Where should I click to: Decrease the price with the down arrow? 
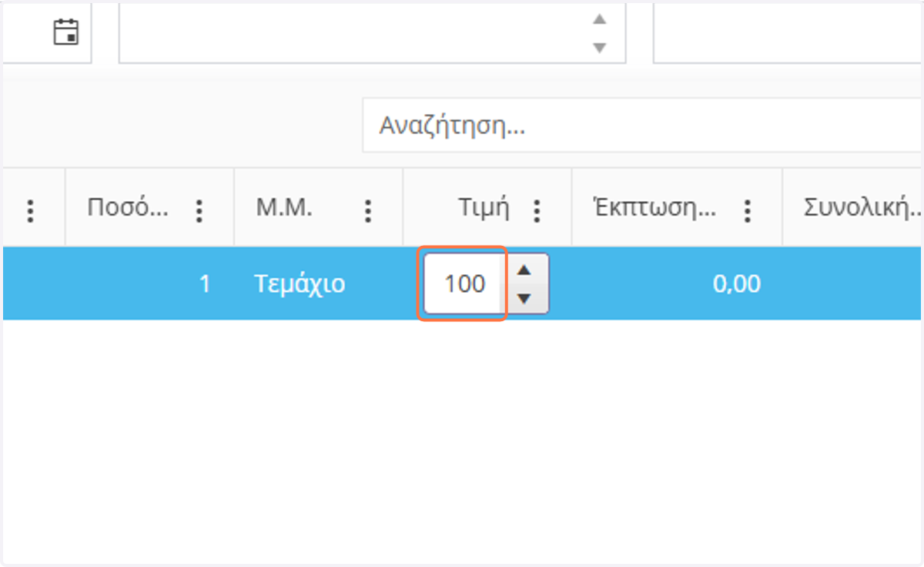[524, 298]
